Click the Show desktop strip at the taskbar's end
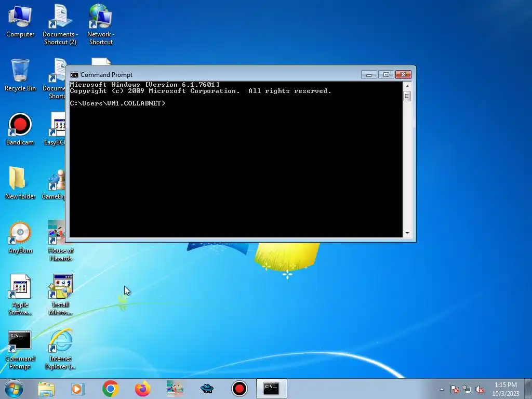This screenshot has height=399, width=532. 528,389
